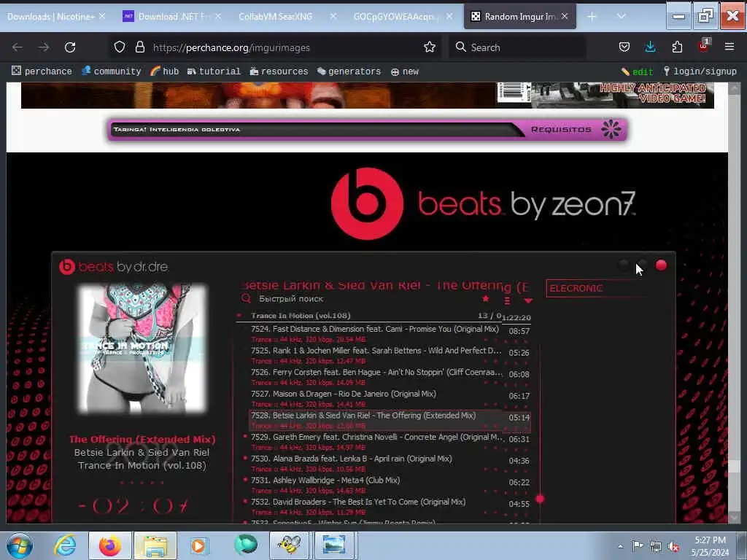Viewport: 747px width, 560px height.
Task: Close the Downloads | Nicotine+ tab
Action: tap(102, 16)
